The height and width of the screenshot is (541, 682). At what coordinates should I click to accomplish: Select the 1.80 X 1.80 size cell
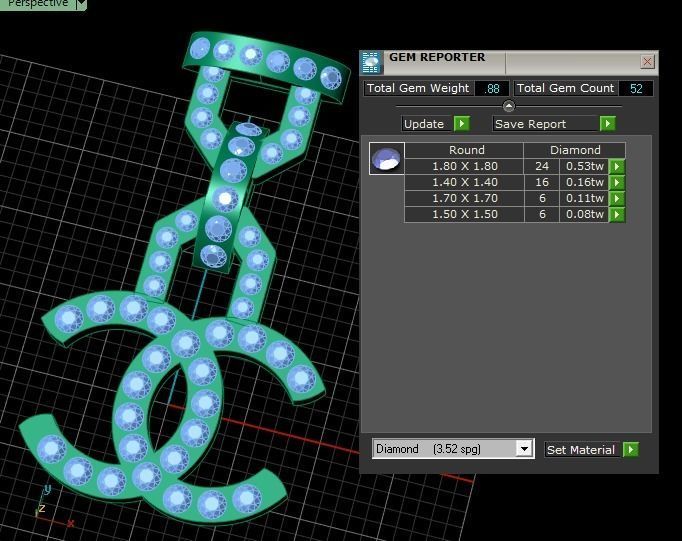tap(464, 166)
